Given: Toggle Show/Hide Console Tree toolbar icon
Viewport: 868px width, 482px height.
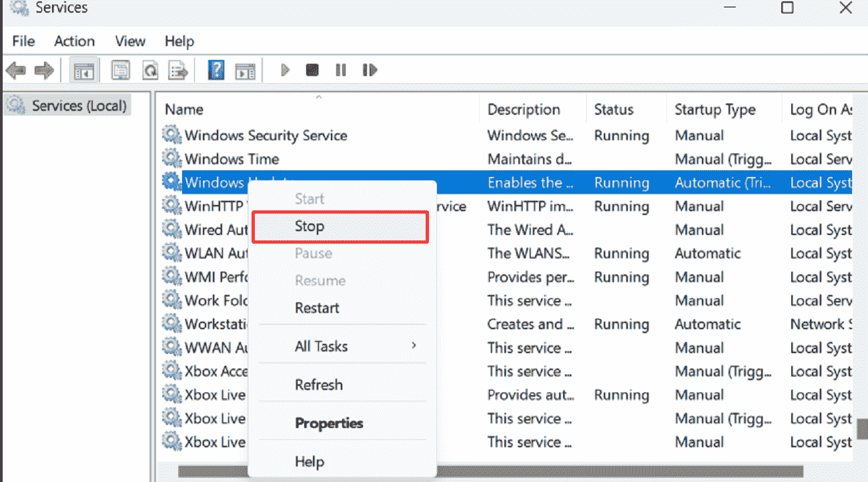Looking at the screenshot, I should [x=84, y=70].
